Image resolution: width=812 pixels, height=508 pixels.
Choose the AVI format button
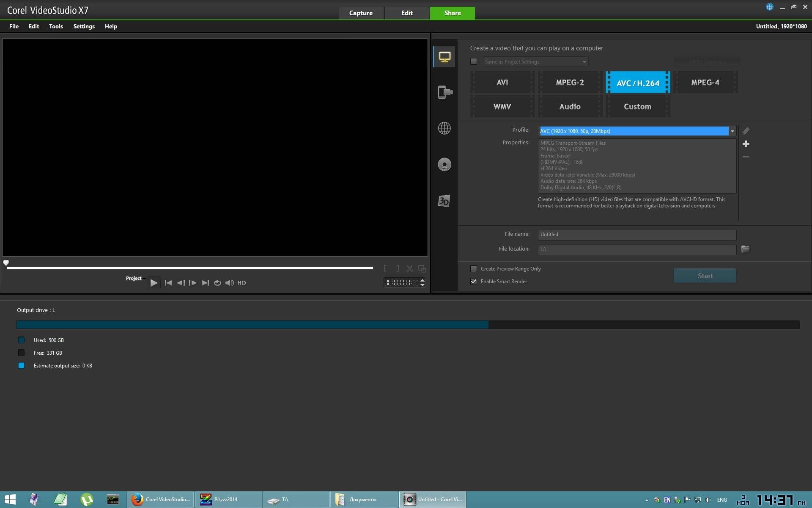click(502, 83)
